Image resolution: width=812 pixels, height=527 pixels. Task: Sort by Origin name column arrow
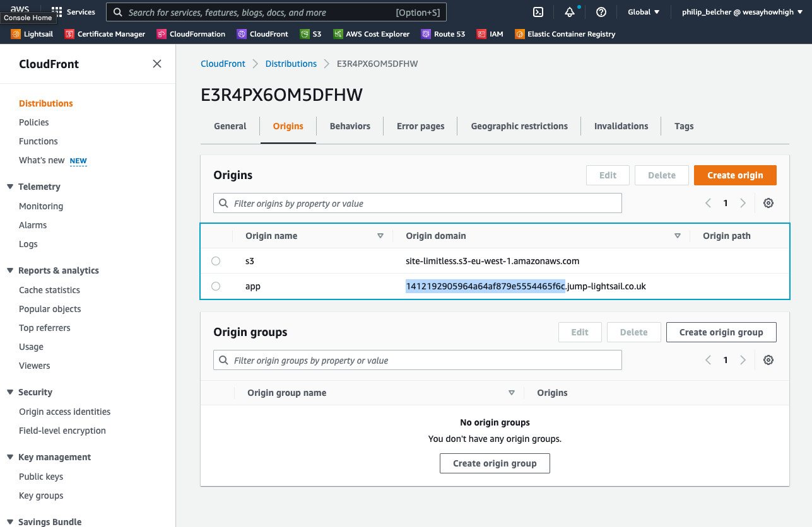pos(380,236)
